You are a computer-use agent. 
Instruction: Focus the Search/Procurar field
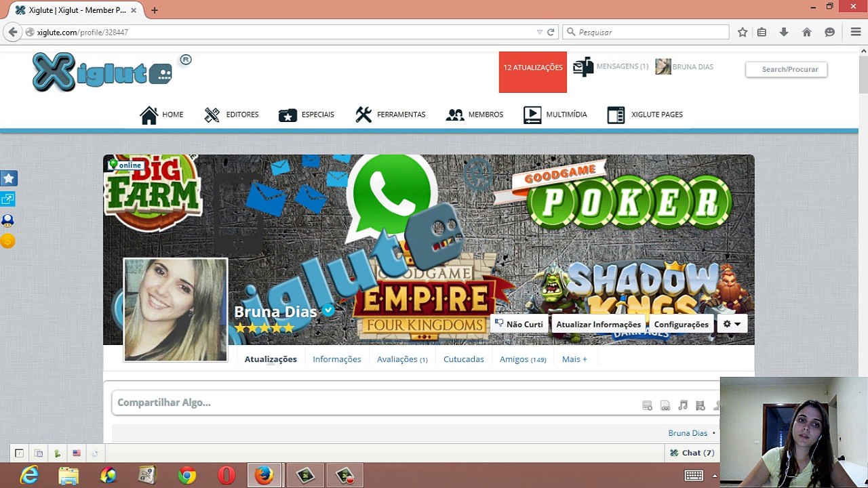pos(787,69)
